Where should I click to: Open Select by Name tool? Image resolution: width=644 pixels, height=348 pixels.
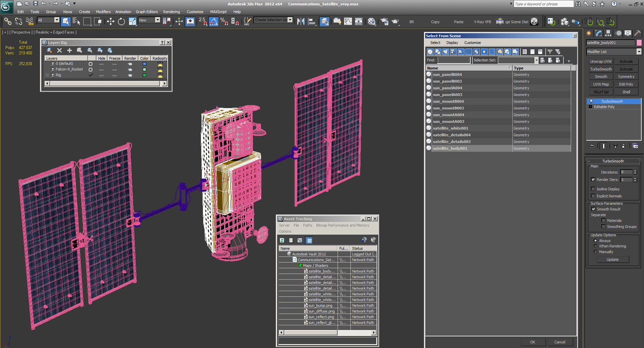coord(76,21)
